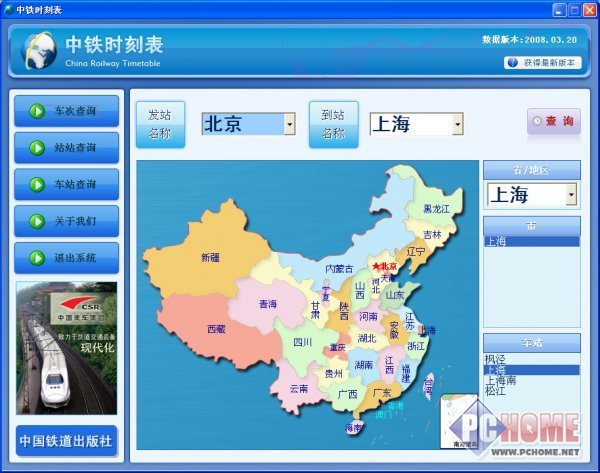Expand the 到站 arrival station dropdown arrow
This screenshot has width=600, height=473.
[x=458, y=124]
